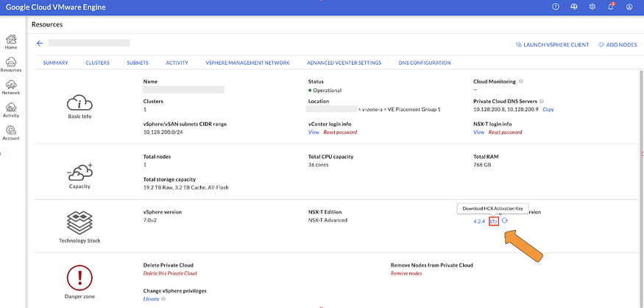This screenshot has height=308, width=644.
Task: Open the support headset icon
Action: (574, 7)
